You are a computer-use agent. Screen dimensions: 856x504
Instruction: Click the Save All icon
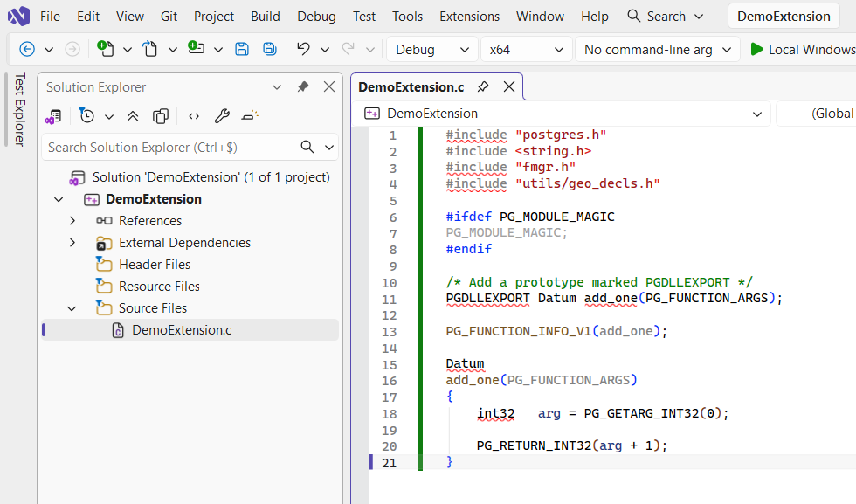coord(268,49)
